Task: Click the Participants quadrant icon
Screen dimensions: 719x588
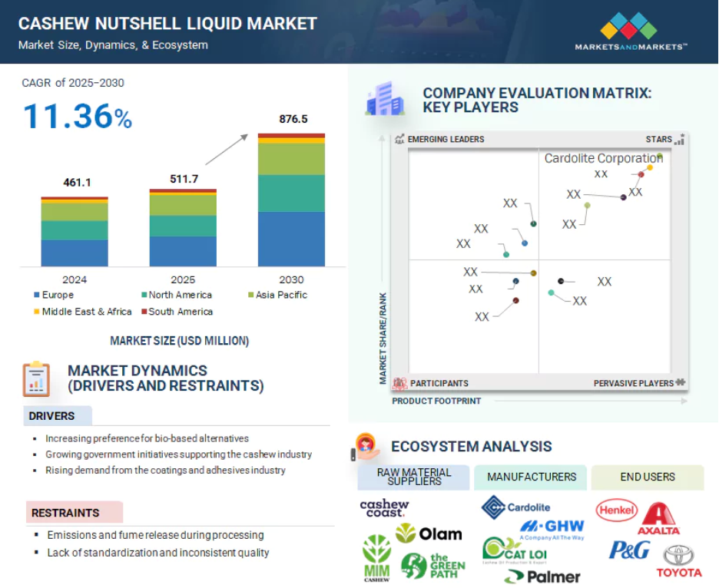Action: [400, 383]
